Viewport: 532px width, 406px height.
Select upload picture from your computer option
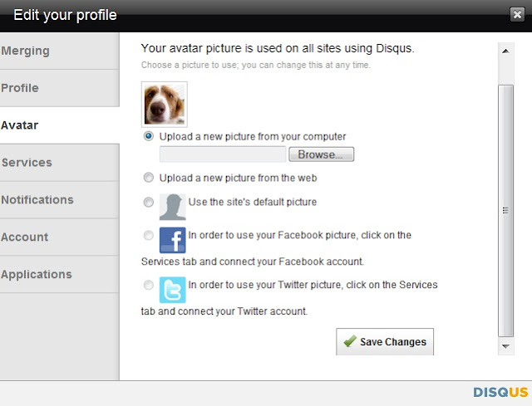tap(149, 136)
